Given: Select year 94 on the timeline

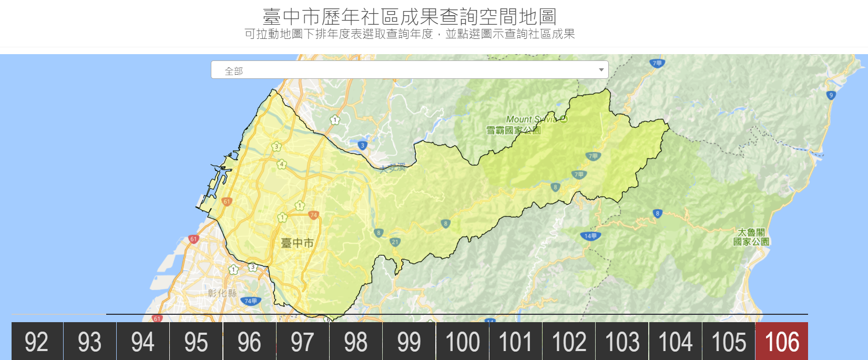Looking at the screenshot, I should (143, 342).
